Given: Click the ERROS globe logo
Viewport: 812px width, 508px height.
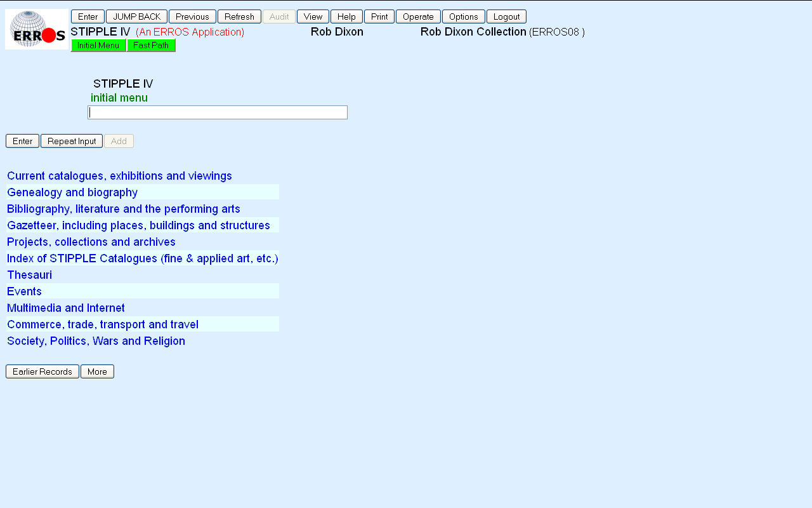Looking at the screenshot, I should tap(37, 29).
